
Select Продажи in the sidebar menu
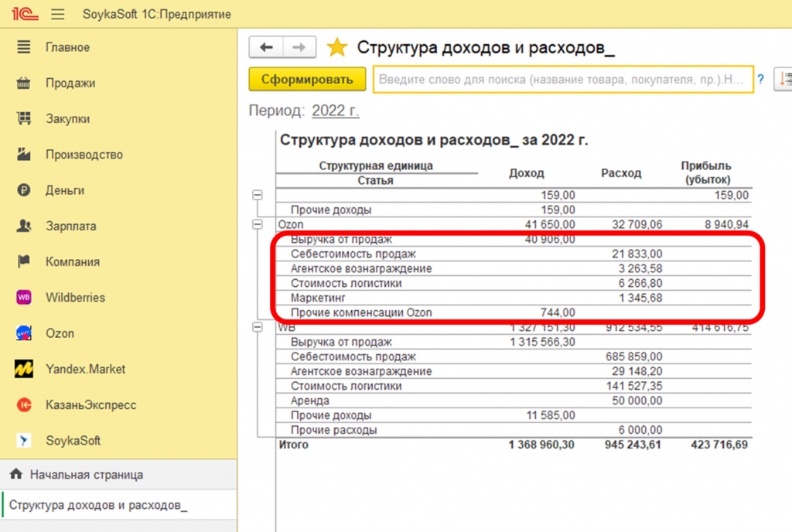70,84
